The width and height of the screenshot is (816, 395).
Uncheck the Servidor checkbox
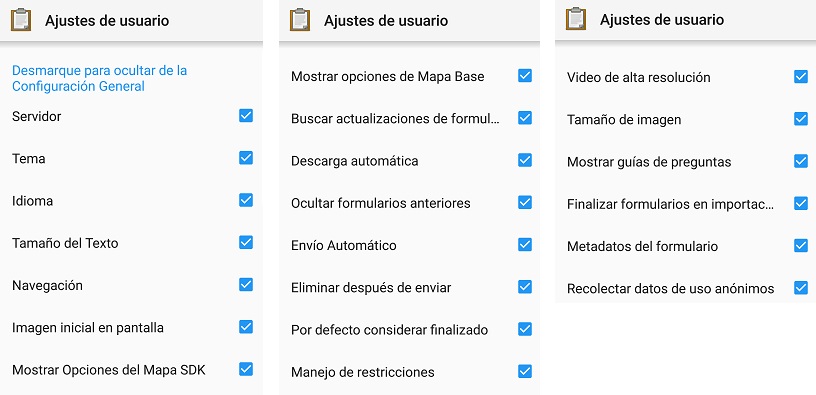[x=246, y=116]
